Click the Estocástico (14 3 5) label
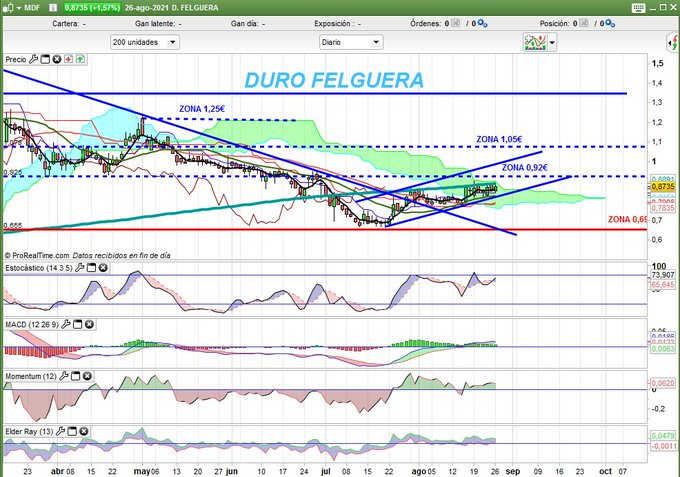The width and height of the screenshot is (680, 477). coord(39,268)
